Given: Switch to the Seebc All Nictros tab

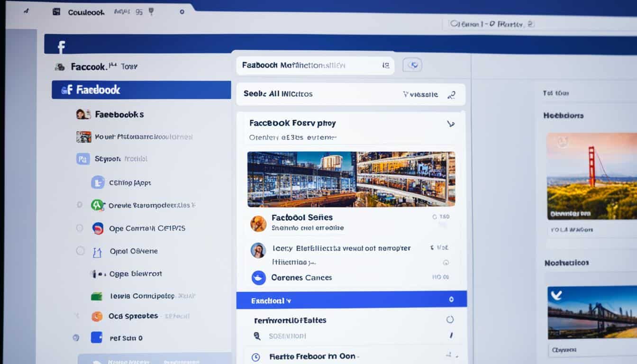Looking at the screenshot, I should point(279,94).
